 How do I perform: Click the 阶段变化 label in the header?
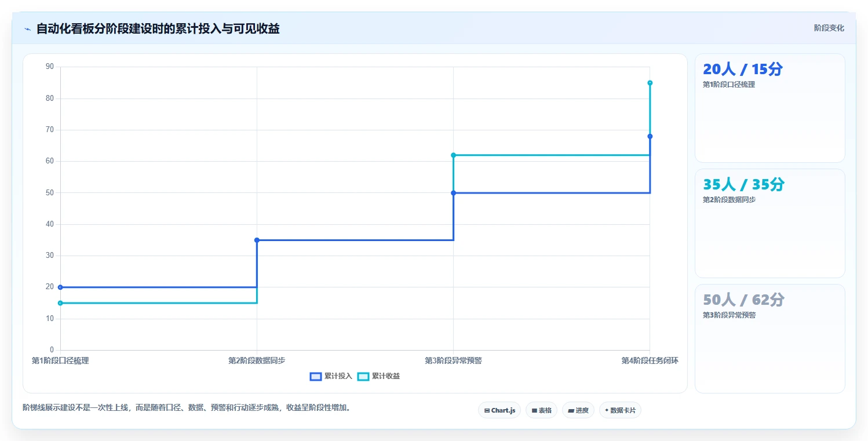tap(829, 28)
